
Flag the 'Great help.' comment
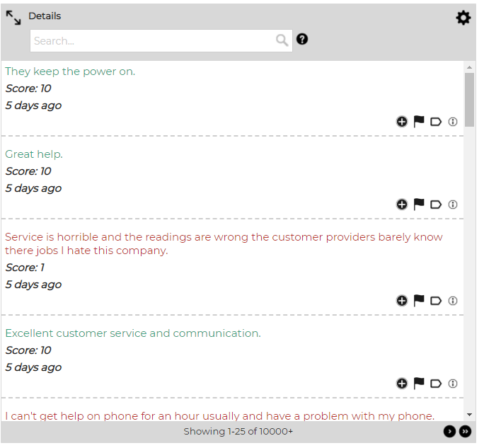(x=419, y=205)
